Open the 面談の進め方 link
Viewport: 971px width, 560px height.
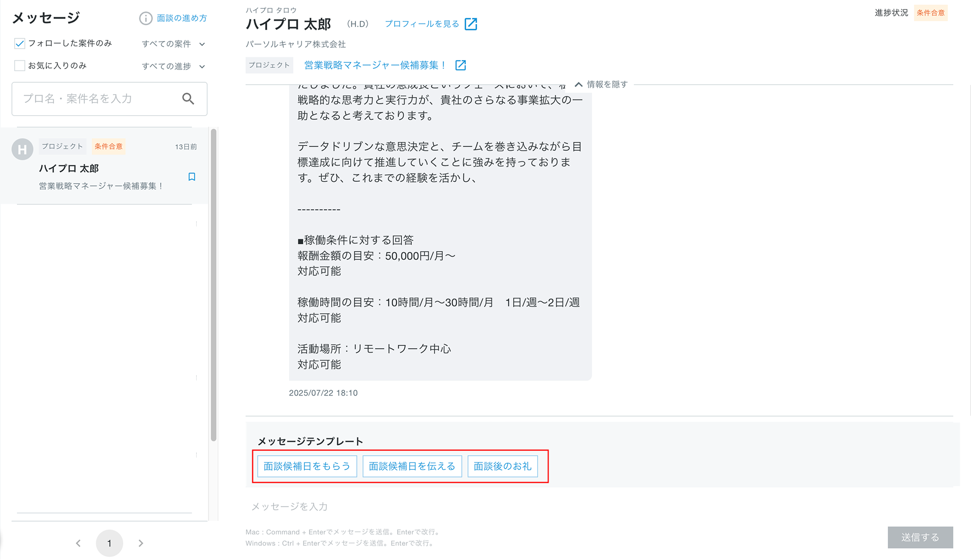[181, 18]
